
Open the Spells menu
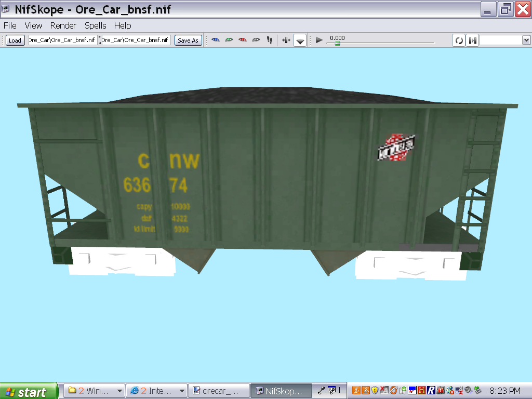(96, 25)
